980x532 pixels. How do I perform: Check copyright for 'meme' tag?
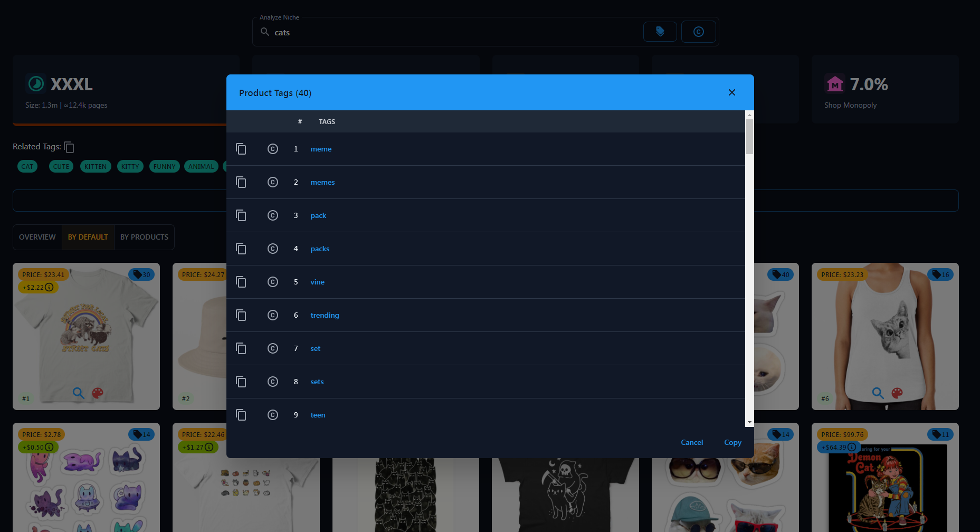point(273,149)
